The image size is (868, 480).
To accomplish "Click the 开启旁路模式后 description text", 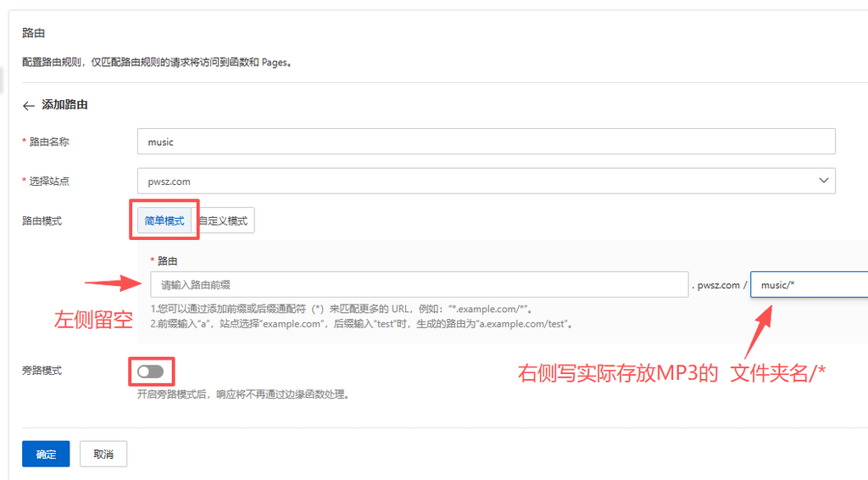I will [x=244, y=394].
